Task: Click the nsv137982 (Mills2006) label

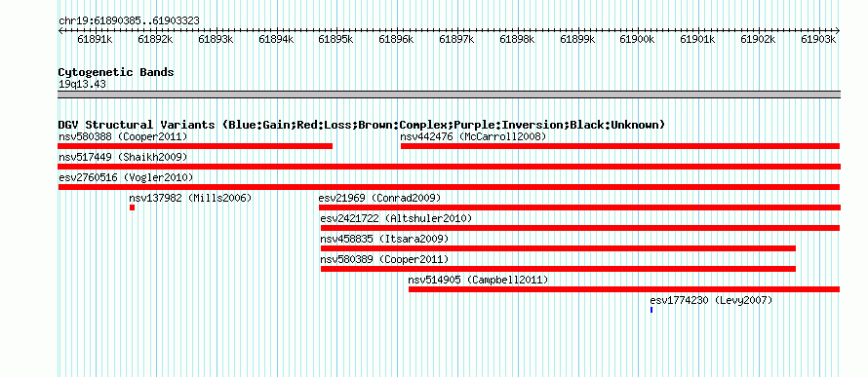Action: (190, 198)
